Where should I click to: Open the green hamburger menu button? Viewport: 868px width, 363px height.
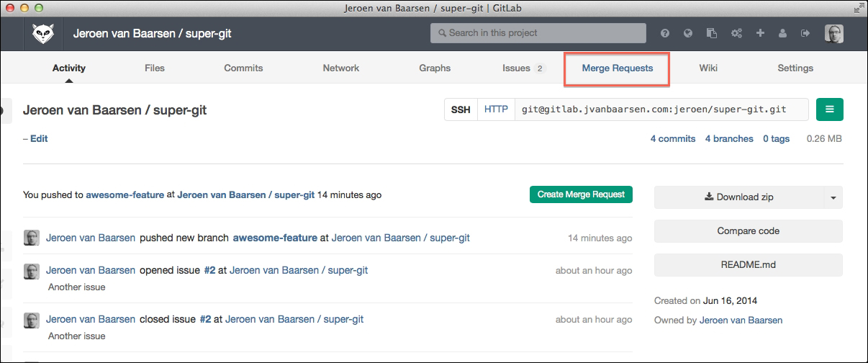point(829,109)
